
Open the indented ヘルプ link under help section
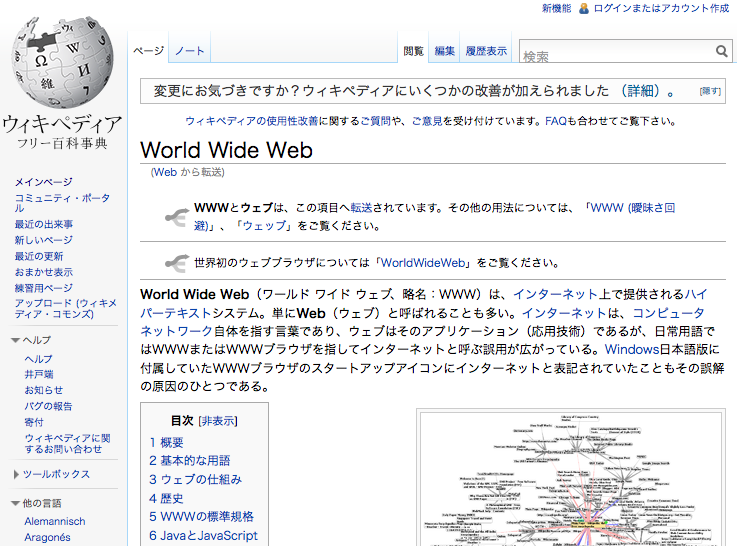coord(38,359)
